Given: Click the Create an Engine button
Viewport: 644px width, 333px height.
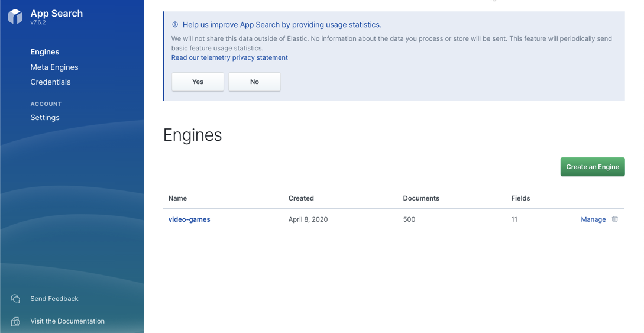Looking at the screenshot, I should pyautogui.click(x=593, y=167).
